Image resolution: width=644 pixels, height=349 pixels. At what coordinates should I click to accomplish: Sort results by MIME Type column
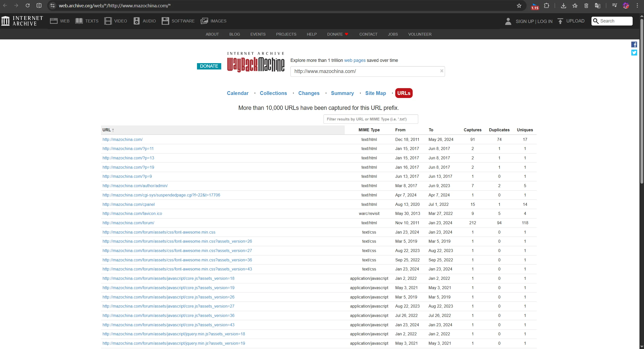click(369, 130)
